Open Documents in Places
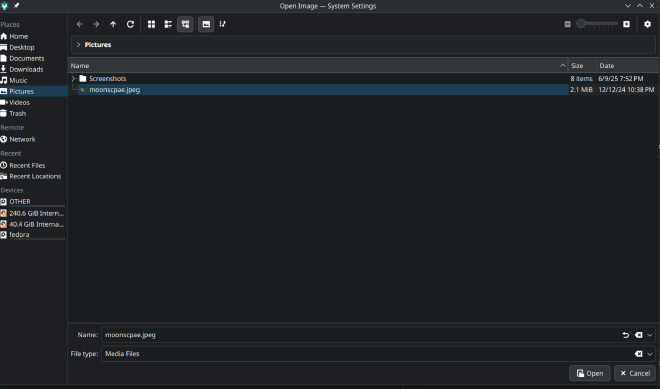 34,58
